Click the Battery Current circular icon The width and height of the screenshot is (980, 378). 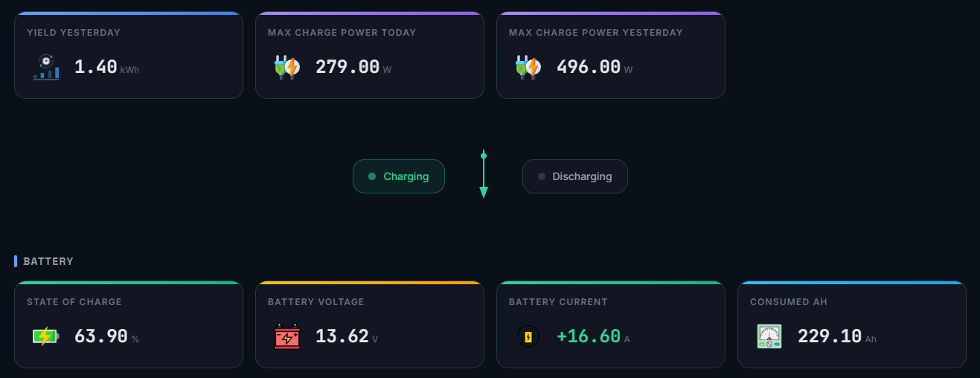(528, 336)
